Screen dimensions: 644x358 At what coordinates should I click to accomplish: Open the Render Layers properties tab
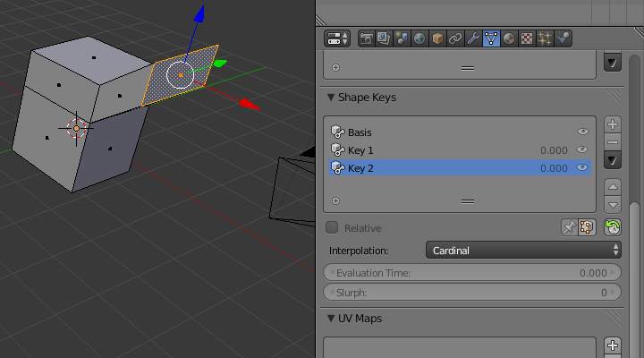pyautogui.click(x=384, y=38)
